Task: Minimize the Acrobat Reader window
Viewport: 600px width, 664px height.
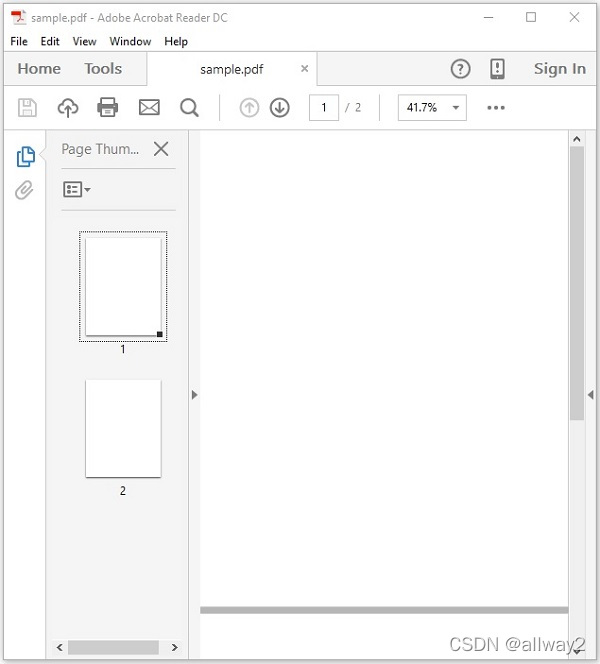Action: click(x=489, y=17)
